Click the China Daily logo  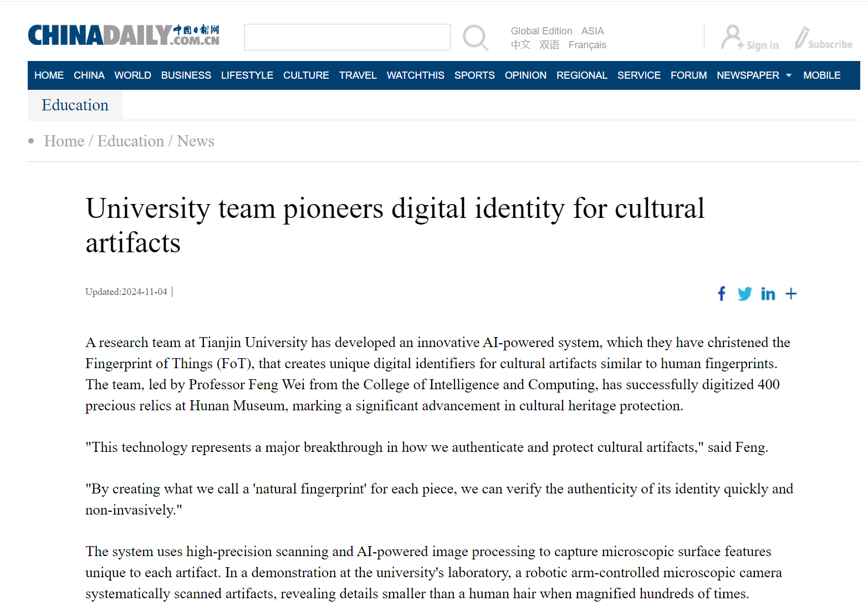(124, 35)
